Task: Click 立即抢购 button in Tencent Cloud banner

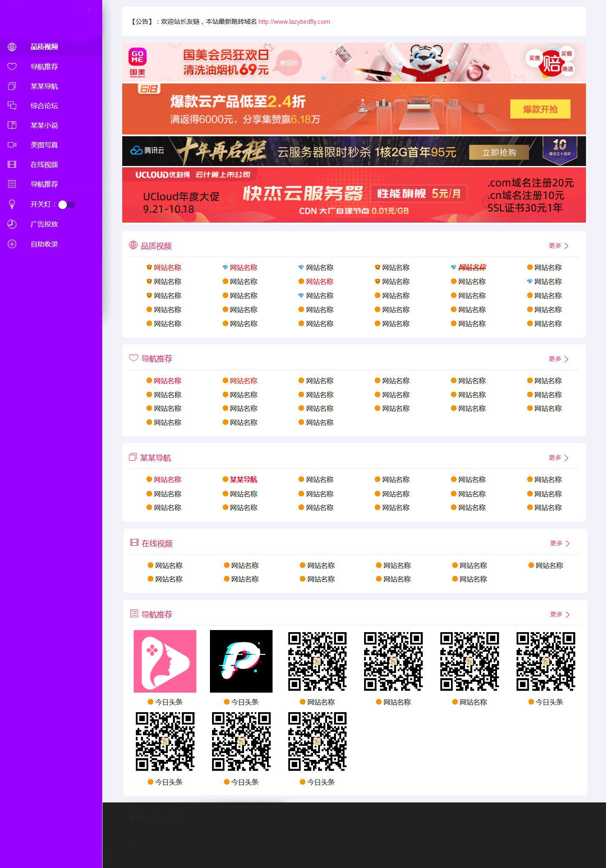Action: click(499, 152)
